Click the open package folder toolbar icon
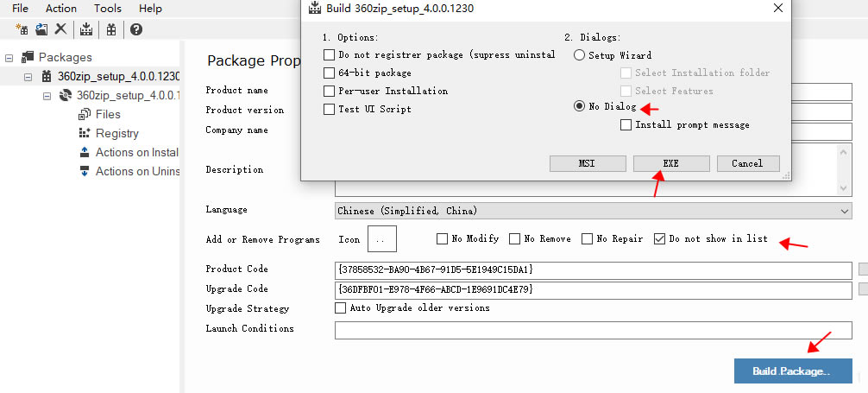The height and width of the screenshot is (393, 868). (x=41, y=29)
